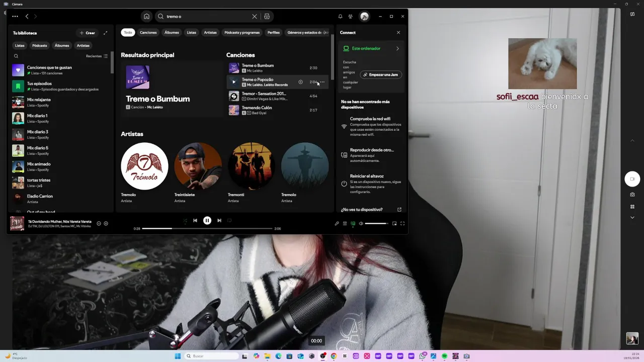Open Eladio Carrion artist in library
The height and width of the screenshot is (362, 644).
[x=60, y=199]
